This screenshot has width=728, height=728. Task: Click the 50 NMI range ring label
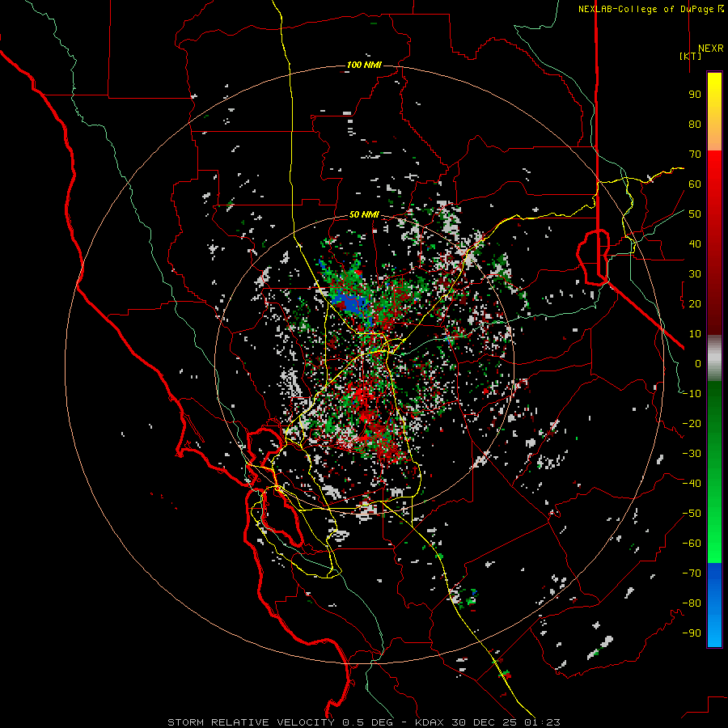[x=364, y=214]
